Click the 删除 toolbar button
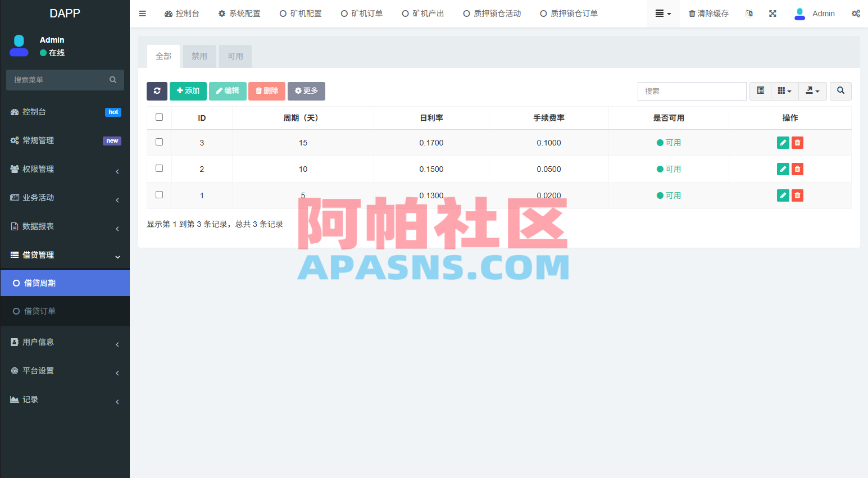 click(267, 91)
